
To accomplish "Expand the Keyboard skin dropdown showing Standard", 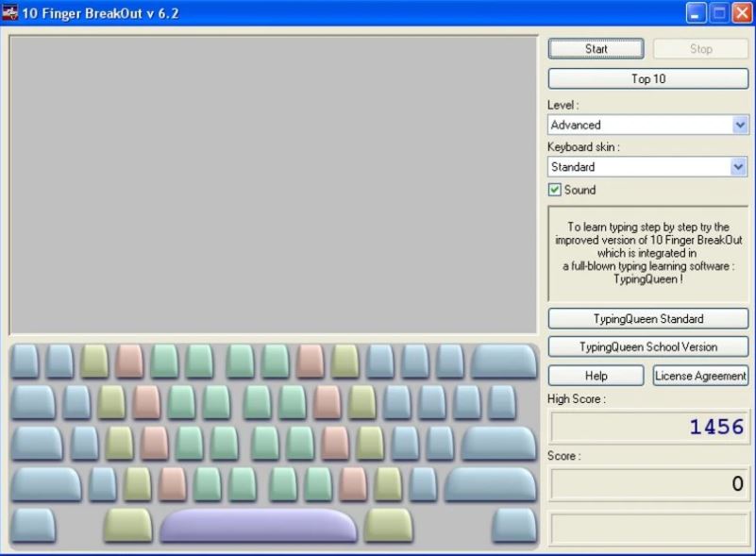I will click(648, 167).
